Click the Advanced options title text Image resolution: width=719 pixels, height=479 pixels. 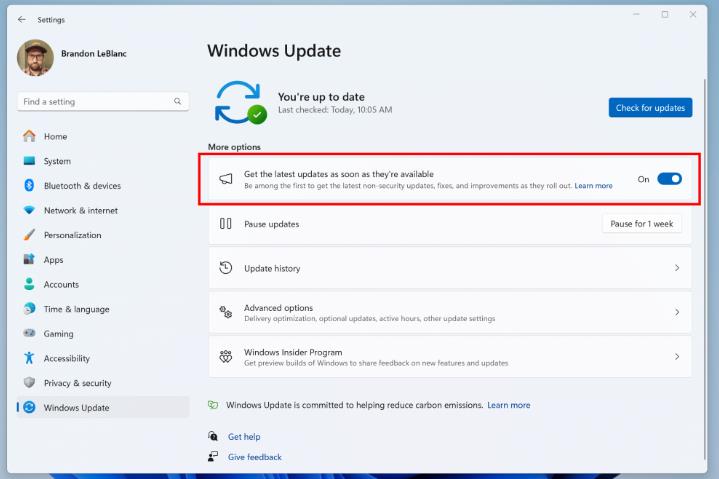278,308
